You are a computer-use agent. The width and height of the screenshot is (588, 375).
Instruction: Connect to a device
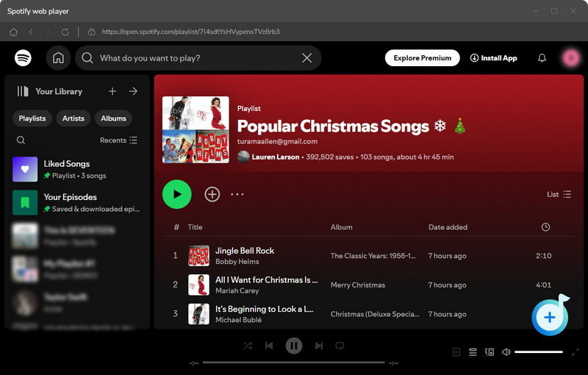point(490,352)
